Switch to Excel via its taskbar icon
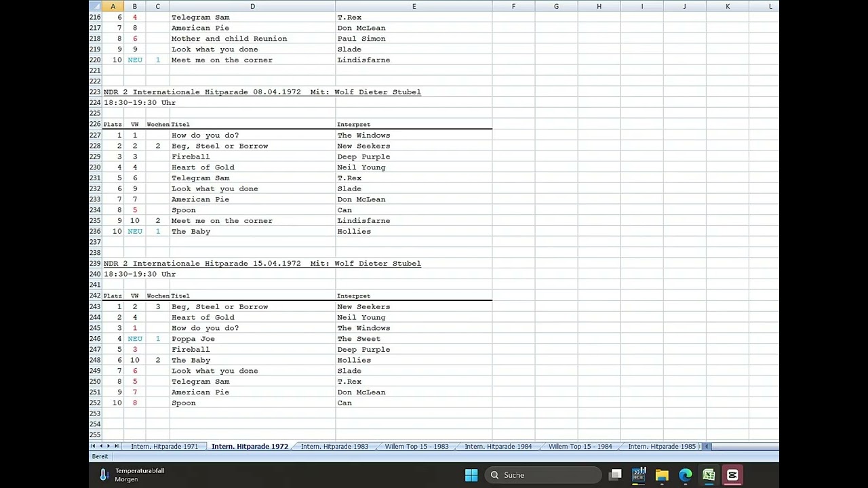This screenshot has height=488, width=868. click(709, 475)
